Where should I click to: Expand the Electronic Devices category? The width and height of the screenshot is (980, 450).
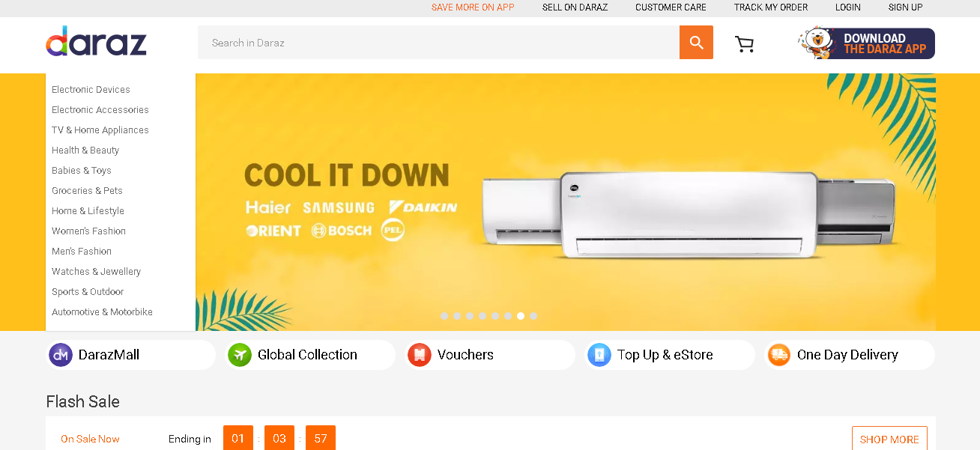click(x=91, y=89)
